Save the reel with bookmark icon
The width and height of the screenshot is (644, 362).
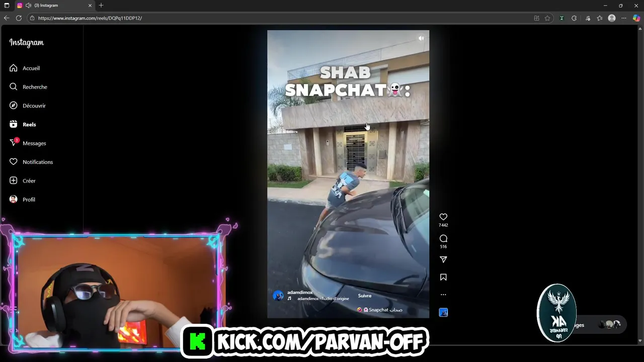click(443, 277)
